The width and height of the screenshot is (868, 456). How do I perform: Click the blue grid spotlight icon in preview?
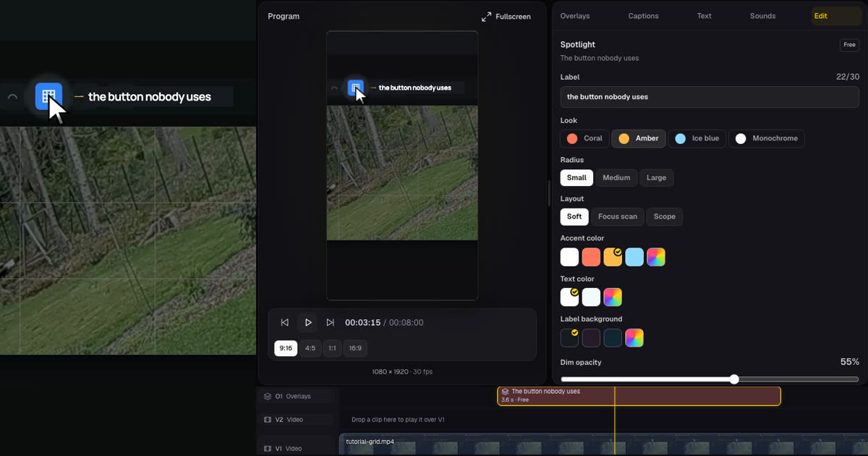[355, 88]
